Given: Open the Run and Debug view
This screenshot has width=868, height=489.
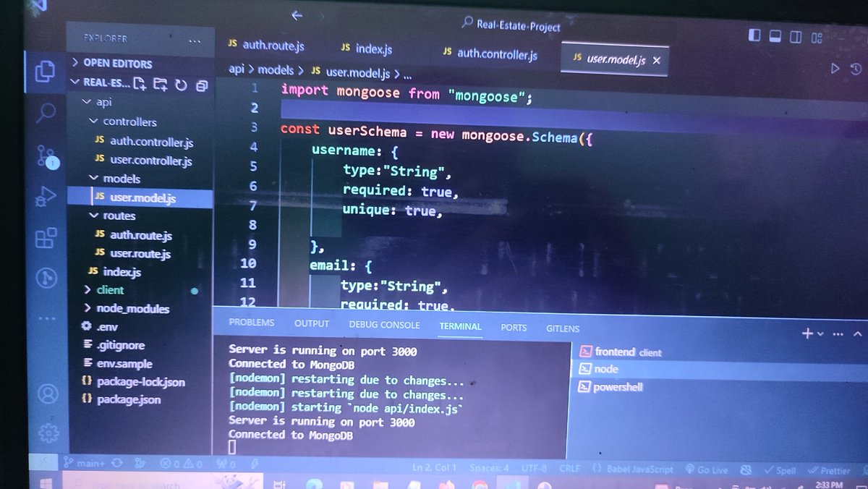Looking at the screenshot, I should 45,194.
